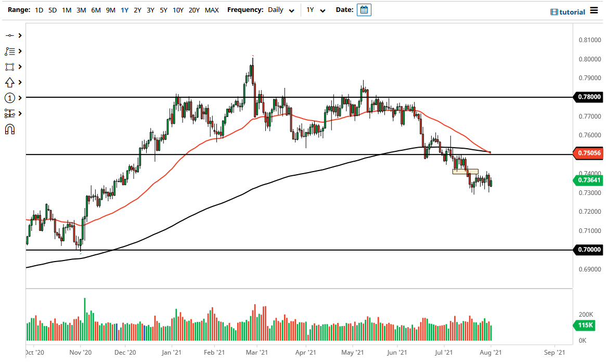Select the trendline drawing tool
The height and width of the screenshot is (364, 606).
(9, 35)
